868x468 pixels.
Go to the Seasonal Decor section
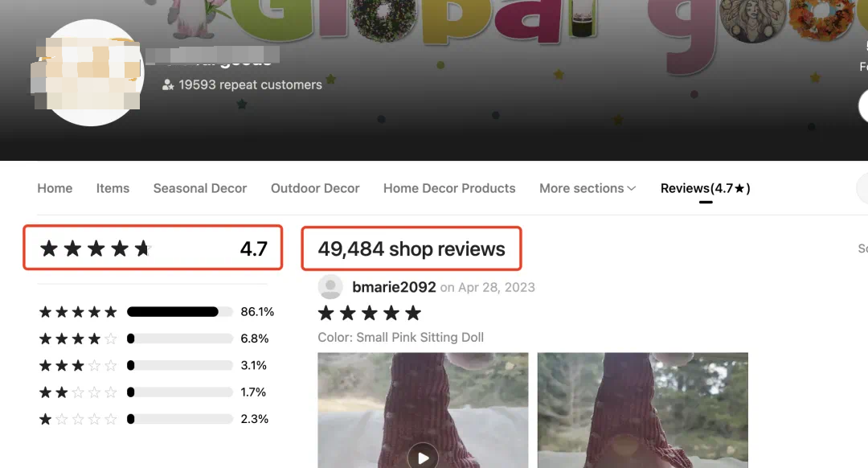coord(200,188)
